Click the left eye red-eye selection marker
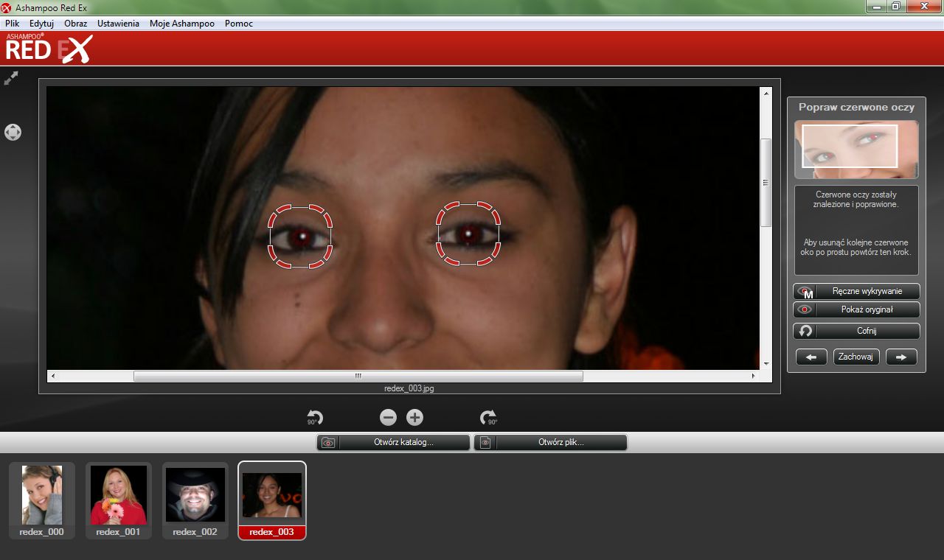This screenshot has height=560, width=944. (x=299, y=236)
